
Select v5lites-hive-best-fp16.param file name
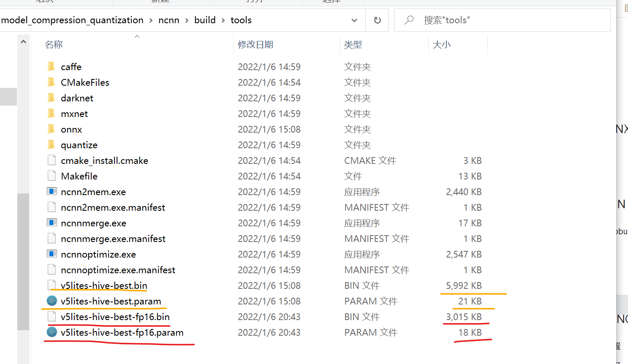tap(122, 332)
